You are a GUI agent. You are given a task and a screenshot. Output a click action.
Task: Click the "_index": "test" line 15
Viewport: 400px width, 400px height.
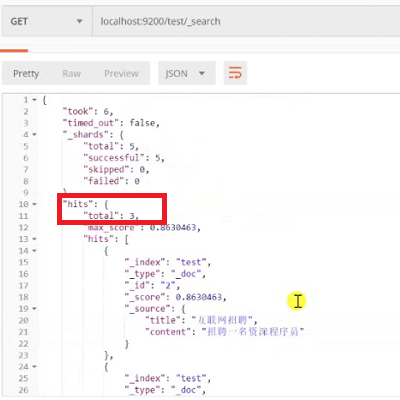(168, 262)
